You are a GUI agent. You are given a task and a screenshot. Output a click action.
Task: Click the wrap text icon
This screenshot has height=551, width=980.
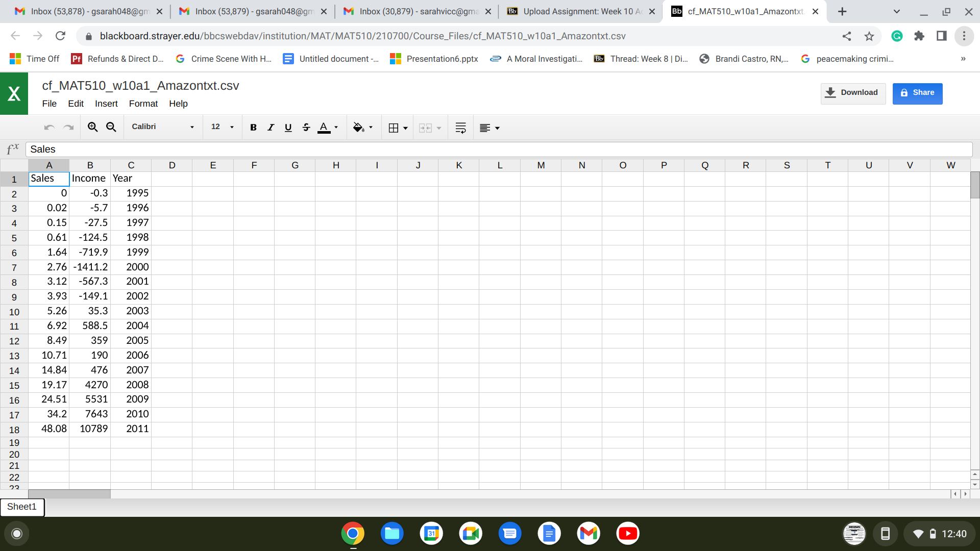tap(460, 128)
